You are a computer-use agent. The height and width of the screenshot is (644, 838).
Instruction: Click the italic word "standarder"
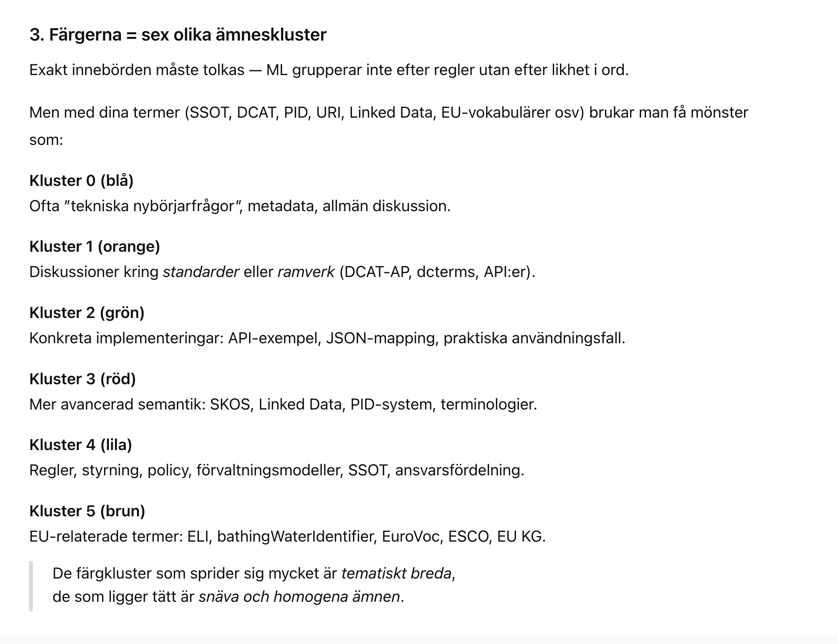point(201,272)
